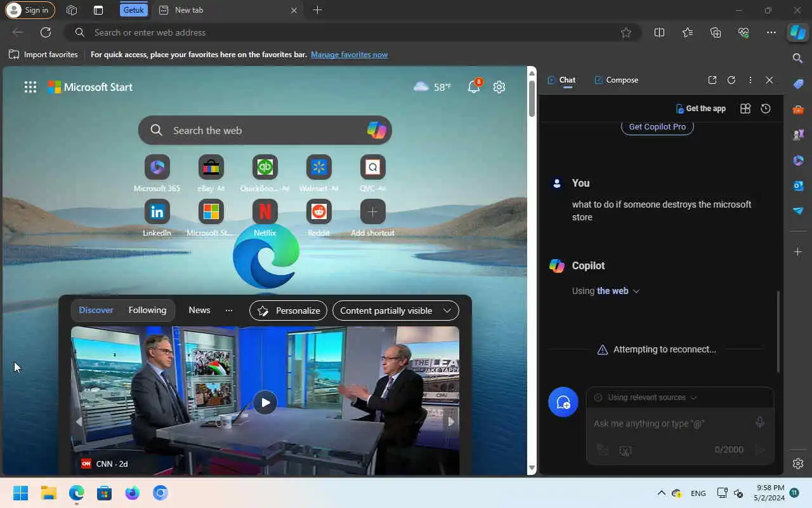Click the sidebar Search icon

[x=798, y=58]
